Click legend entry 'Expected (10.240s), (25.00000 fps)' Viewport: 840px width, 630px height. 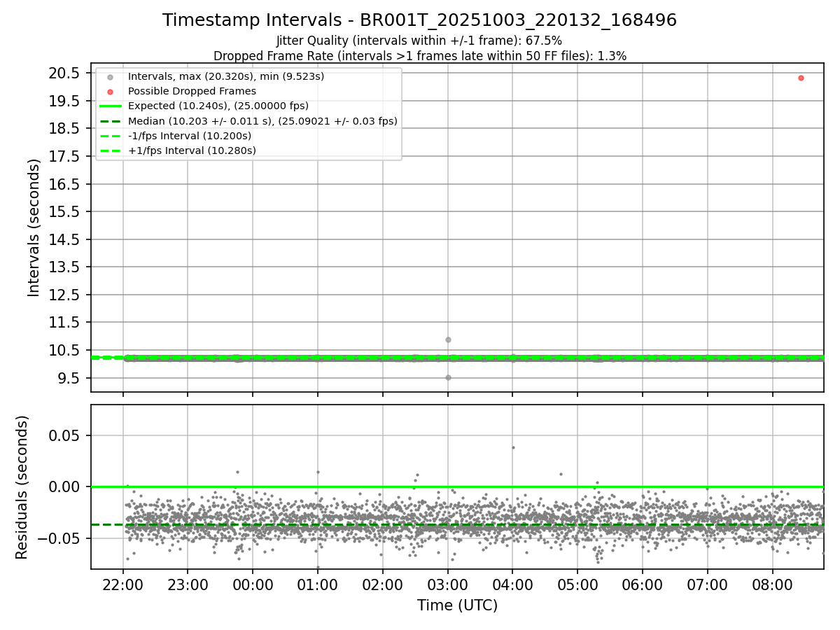[x=218, y=106]
